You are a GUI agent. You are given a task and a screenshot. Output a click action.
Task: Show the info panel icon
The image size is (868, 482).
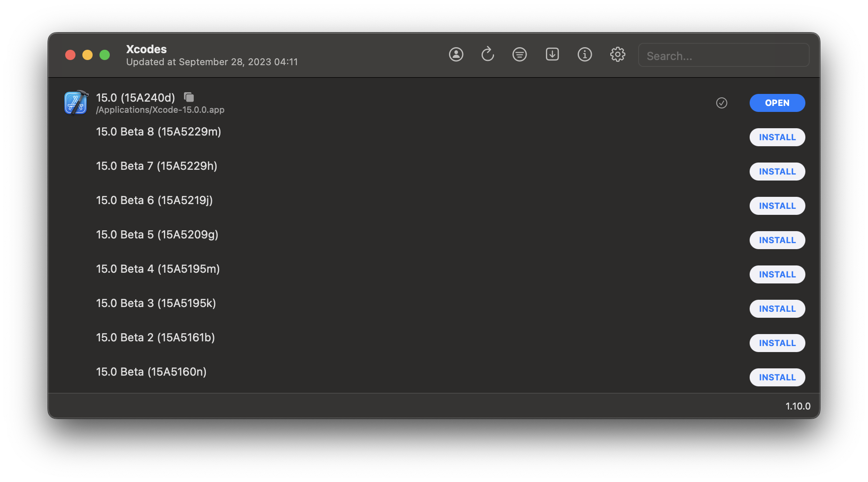click(585, 54)
